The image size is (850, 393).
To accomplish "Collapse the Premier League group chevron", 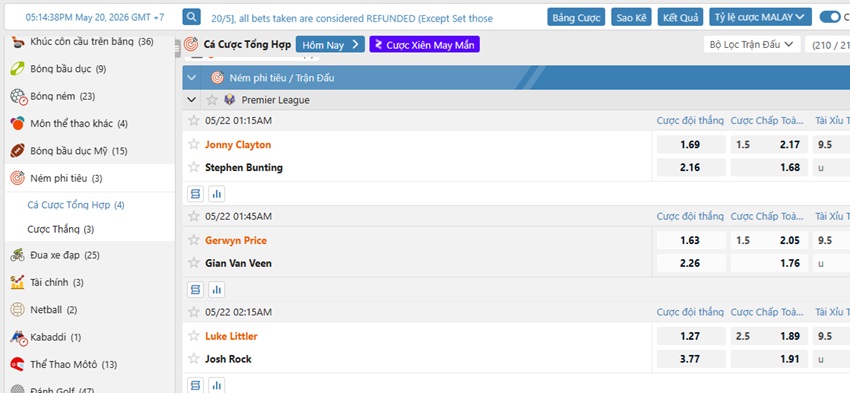I will tap(191, 100).
